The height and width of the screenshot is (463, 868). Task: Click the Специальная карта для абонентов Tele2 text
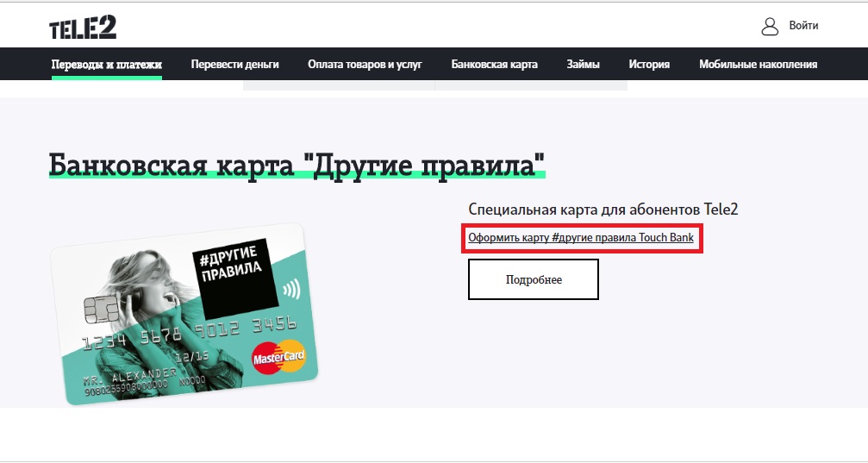pos(603,210)
